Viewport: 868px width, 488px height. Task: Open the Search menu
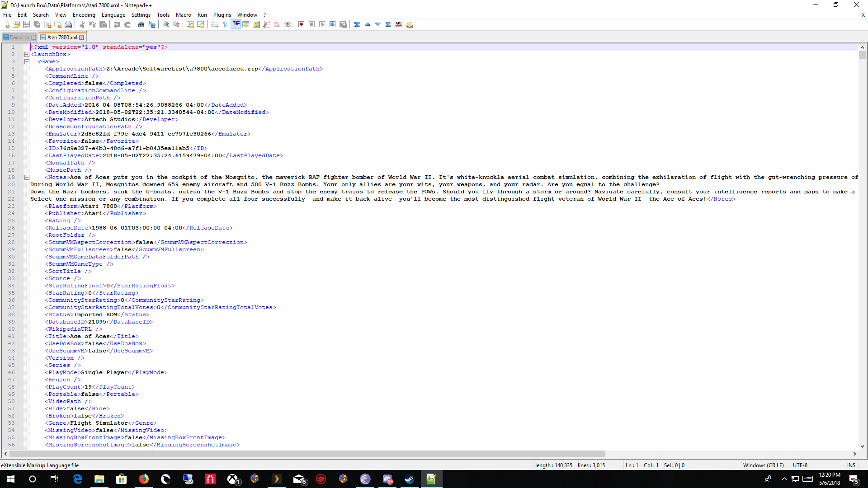[x=41, y=14]
